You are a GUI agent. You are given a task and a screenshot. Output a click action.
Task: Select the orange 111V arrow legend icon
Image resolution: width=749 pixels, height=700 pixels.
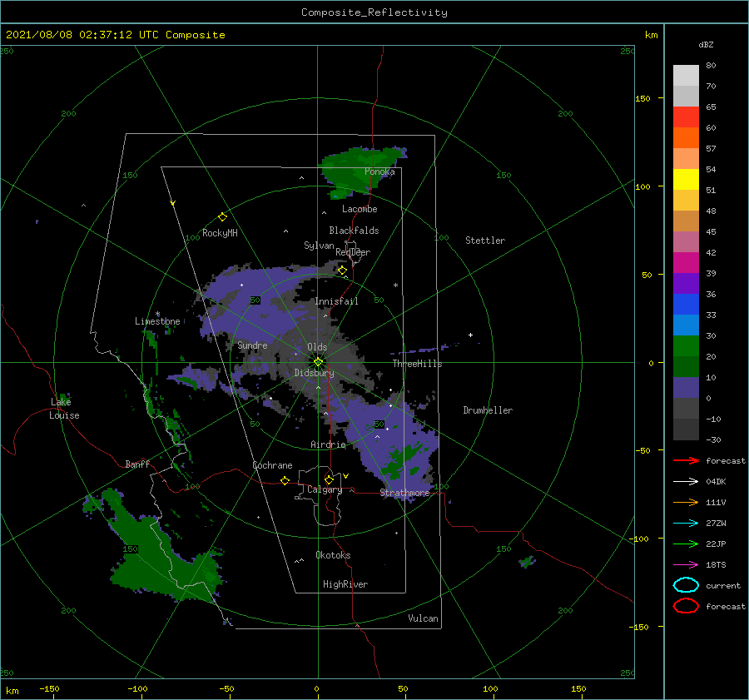(x=686, y=502)
